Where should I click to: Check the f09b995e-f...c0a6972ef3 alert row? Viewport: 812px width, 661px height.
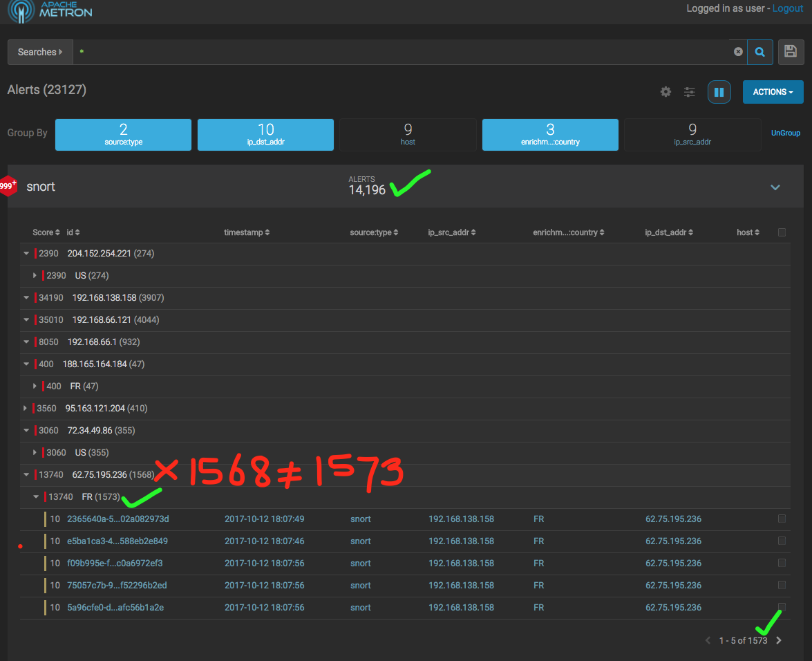[x=782, y=563]
